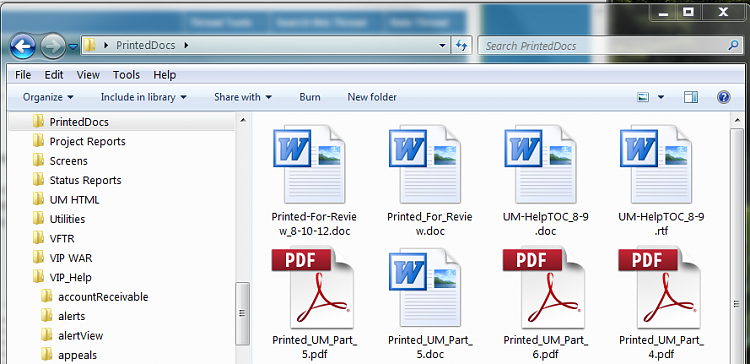Open the Tools menu
The image size is (750, 364).
tap(126, 75)
